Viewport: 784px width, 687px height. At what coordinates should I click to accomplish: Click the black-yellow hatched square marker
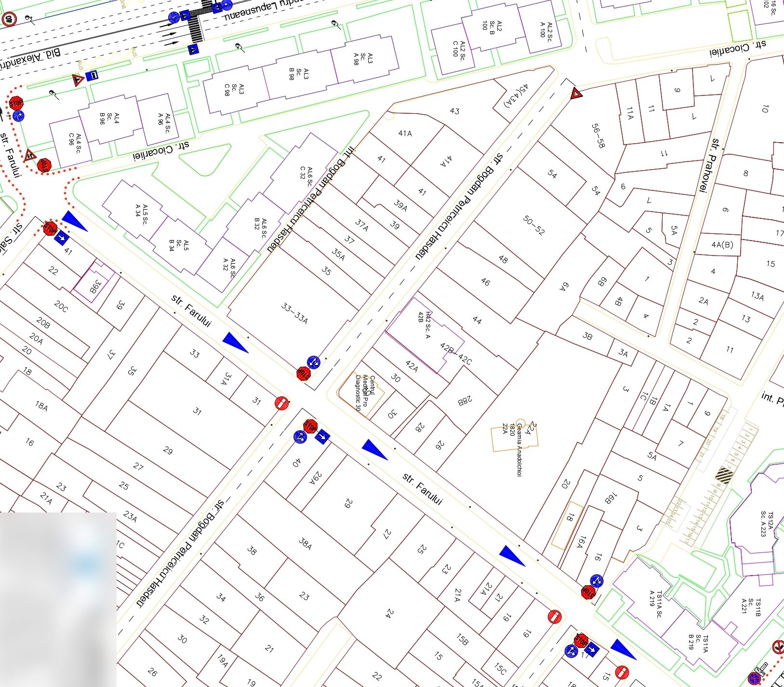click(723, 474)
